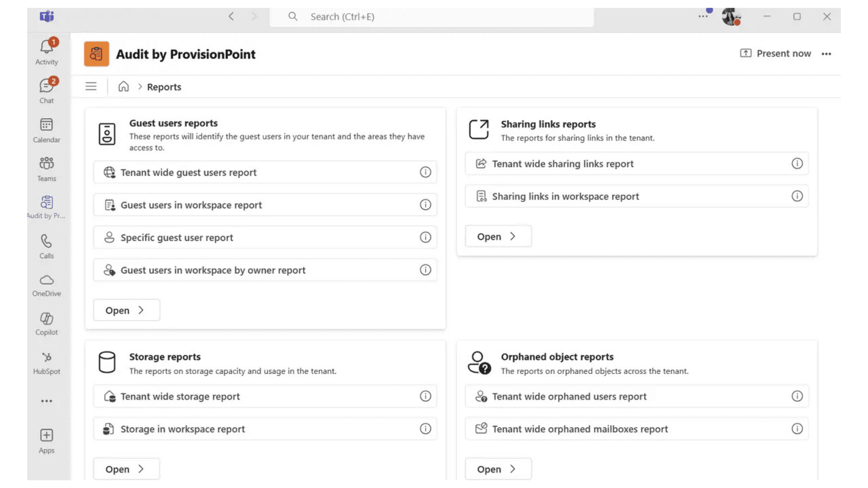Click the Guest users reports badge icon
Viewport: 868px width, 488px height.
point(107,134)
